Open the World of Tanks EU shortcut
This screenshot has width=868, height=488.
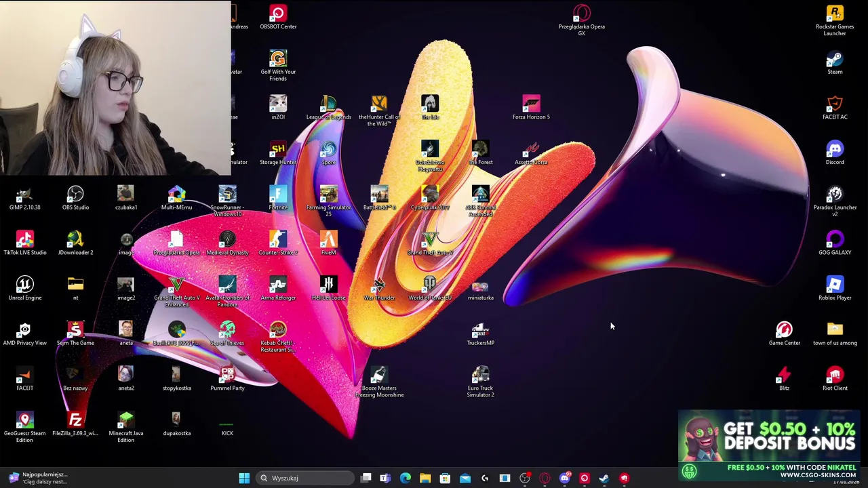[x=430, y=289]
